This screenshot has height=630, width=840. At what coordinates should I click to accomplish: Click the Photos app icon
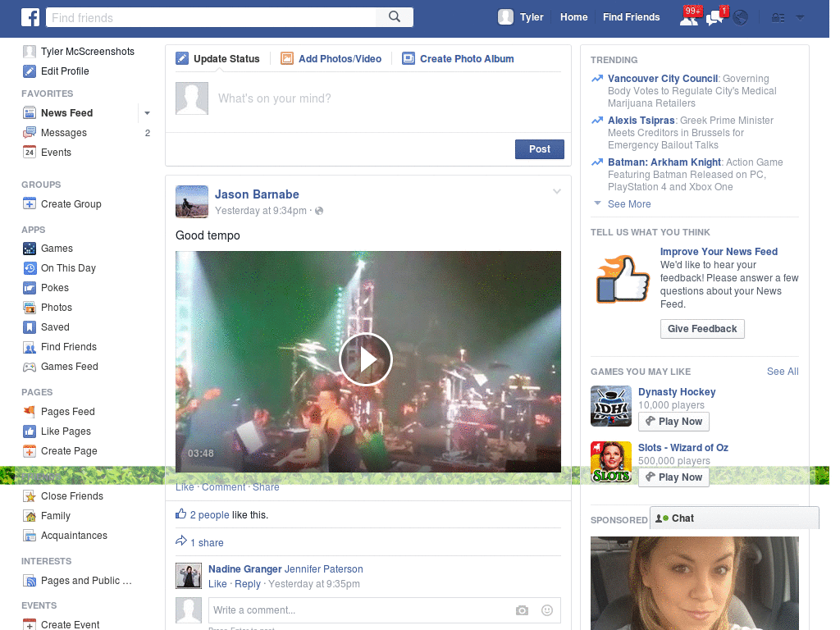click(30, 308)
